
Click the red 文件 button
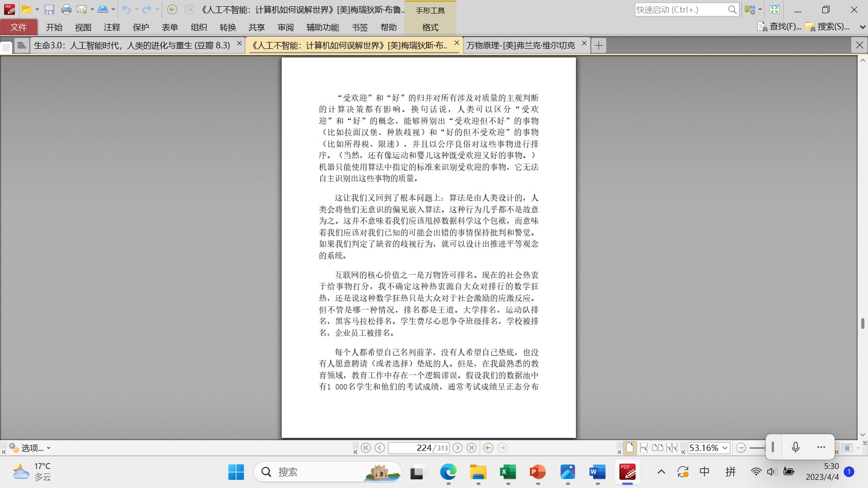[19, 27]
